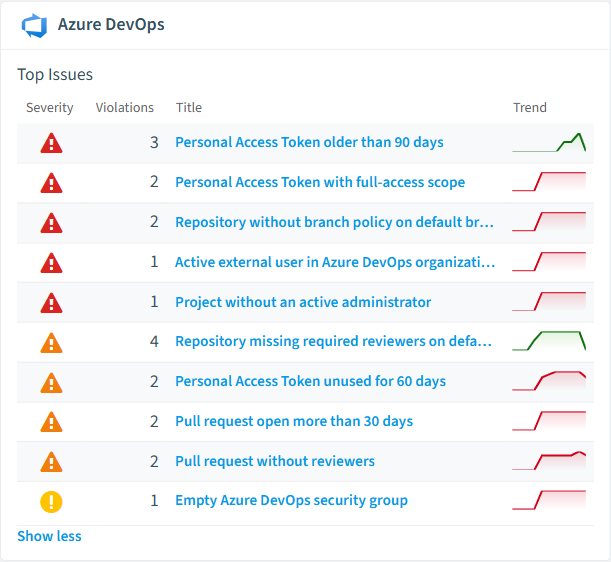Click red severity icon for repository without branch policy
The height and width of the screenshot is (562, 611).
point(51,223)
